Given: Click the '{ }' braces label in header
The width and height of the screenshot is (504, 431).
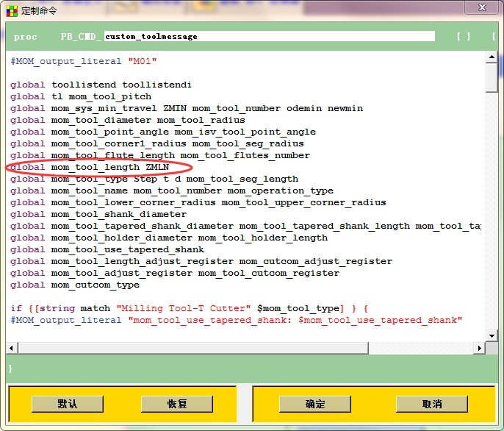Looking at the screenshot, I should [x=464, y=36].
